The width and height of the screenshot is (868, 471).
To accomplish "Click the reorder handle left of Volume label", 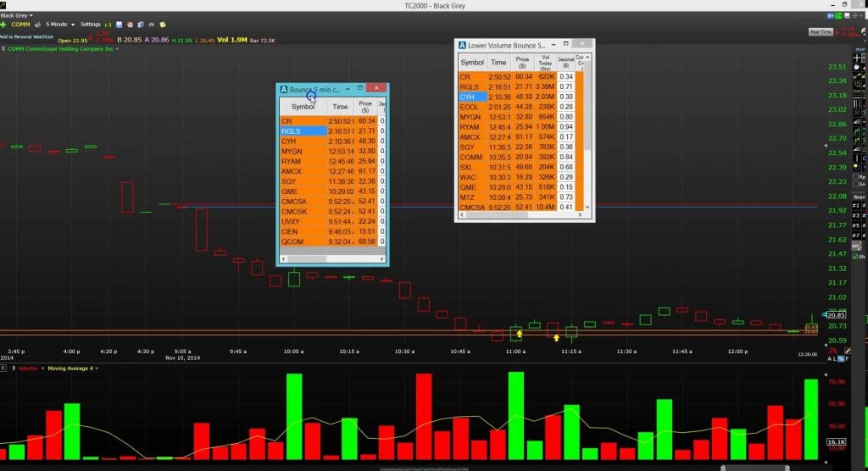I will pos(14,368).
